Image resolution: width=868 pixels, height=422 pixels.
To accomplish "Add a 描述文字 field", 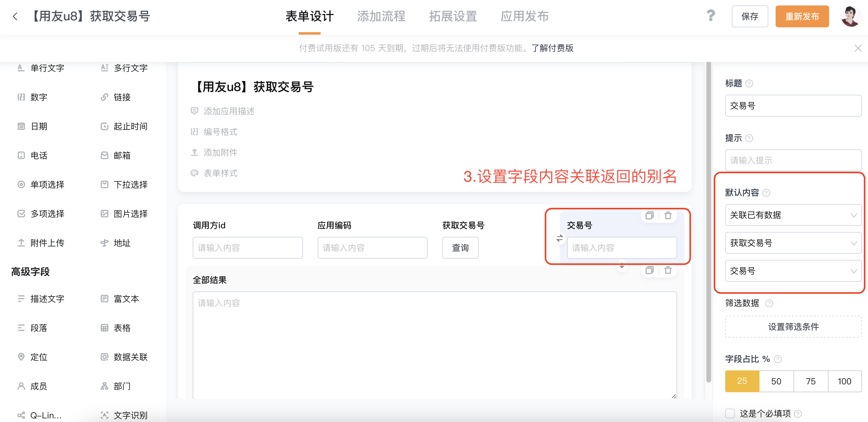I will pyautogui.click(x=41, y=298).
